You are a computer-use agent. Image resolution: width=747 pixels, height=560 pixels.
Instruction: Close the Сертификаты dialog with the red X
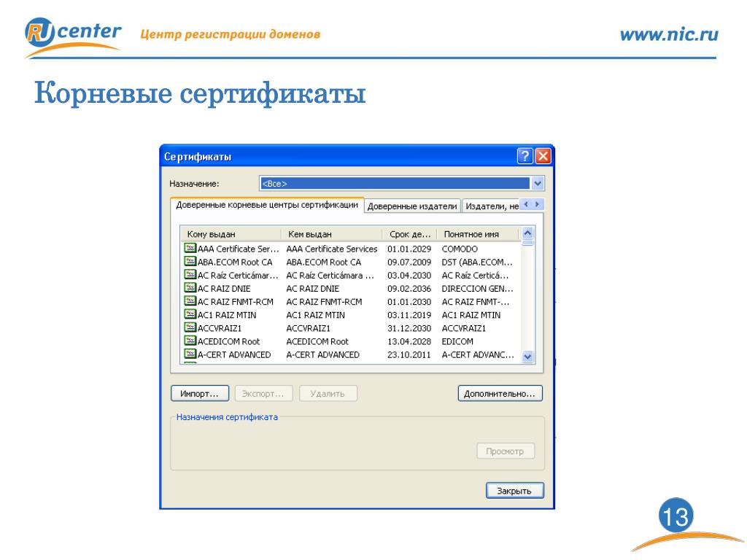pyautogui.click(x=543, y=156)
